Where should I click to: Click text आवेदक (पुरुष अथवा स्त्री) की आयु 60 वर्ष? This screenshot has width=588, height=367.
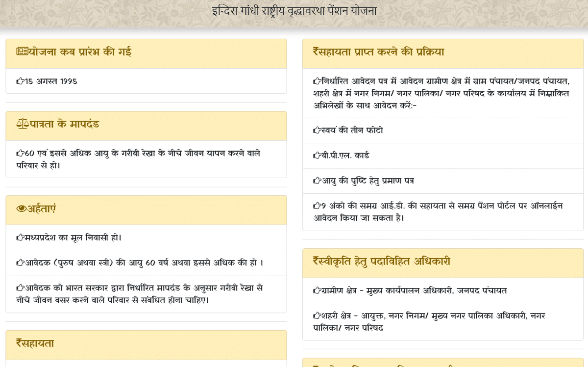pyautogui.click(x=144, y=263)
